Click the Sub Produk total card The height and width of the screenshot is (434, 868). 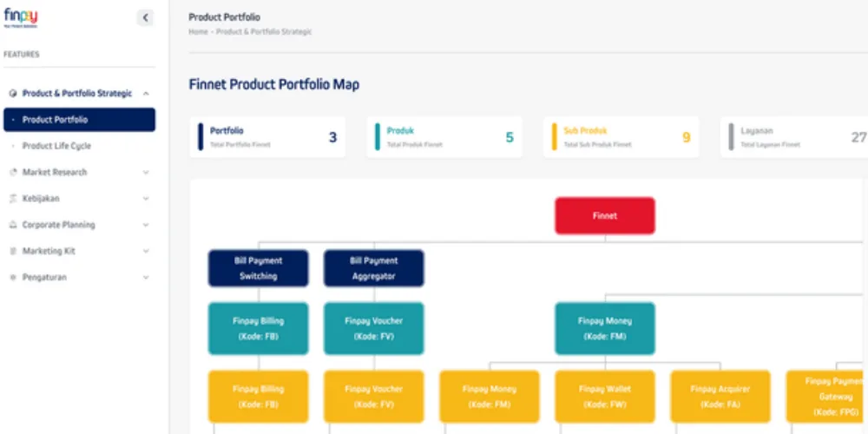[x=621, y=137]
